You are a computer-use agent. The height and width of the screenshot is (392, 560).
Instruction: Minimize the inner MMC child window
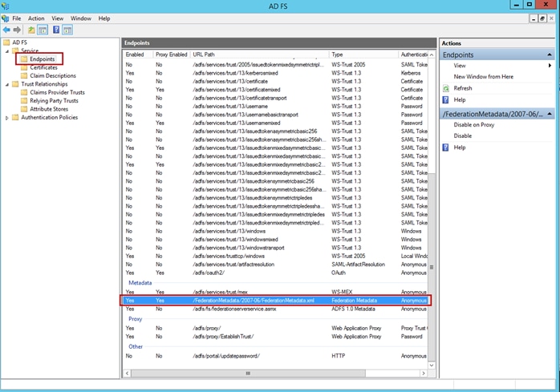tap(534, 18)
